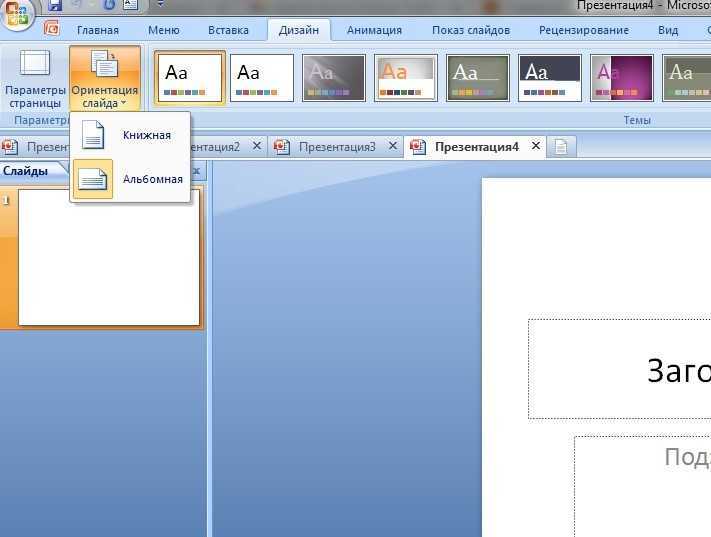Open Customize Quick Access Toolbar arrow

[160, 4]
